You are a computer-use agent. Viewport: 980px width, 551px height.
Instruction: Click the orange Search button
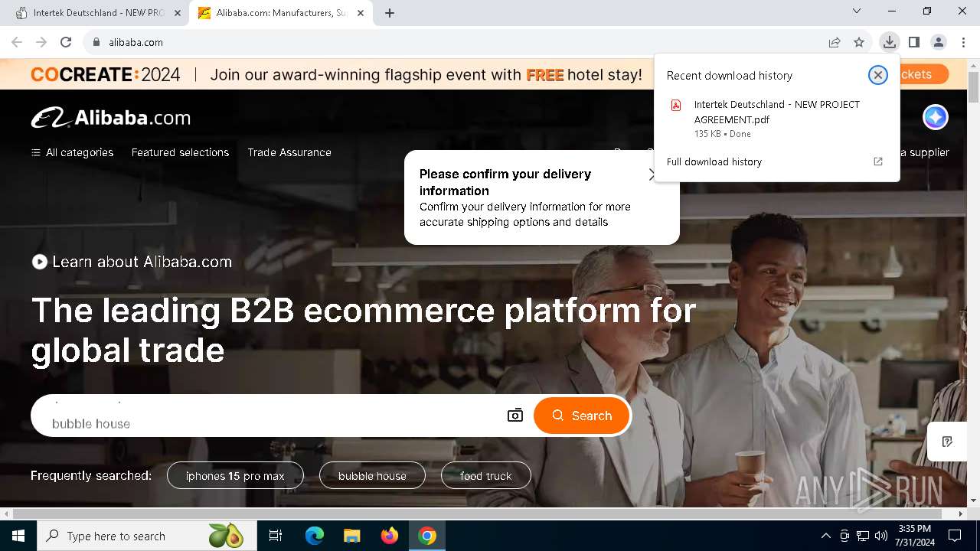[581, 416]
